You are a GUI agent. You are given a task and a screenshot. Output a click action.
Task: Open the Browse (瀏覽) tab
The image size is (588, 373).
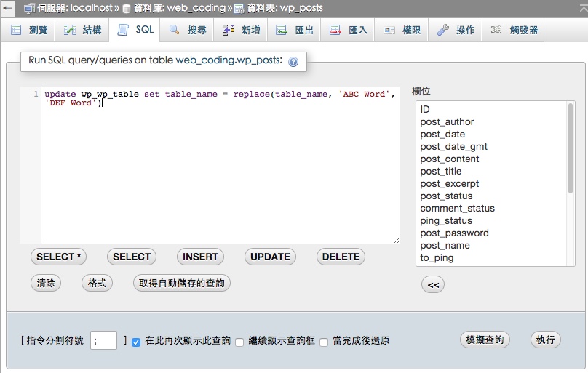coord(29,30)
